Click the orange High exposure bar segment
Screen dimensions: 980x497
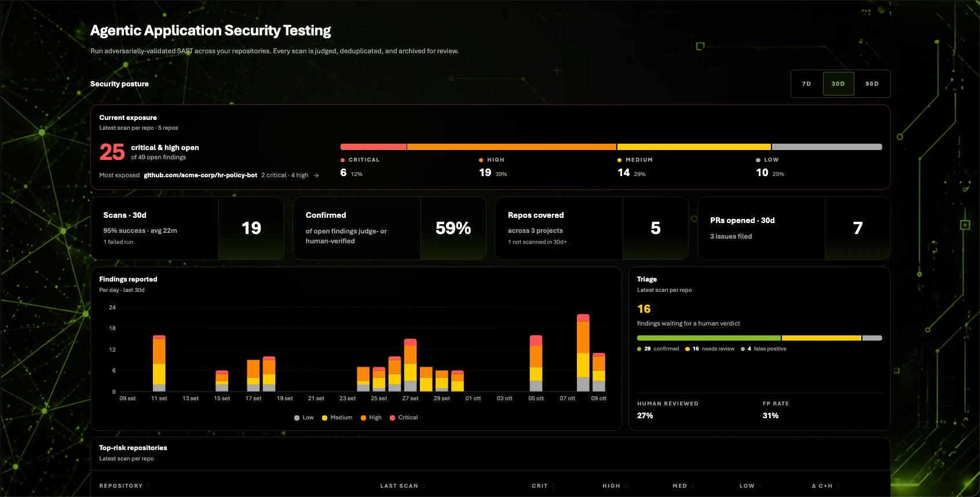512,147
